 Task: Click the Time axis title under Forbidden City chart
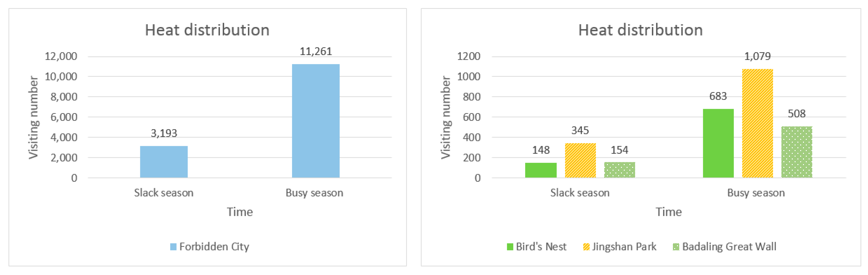(240, 212)
